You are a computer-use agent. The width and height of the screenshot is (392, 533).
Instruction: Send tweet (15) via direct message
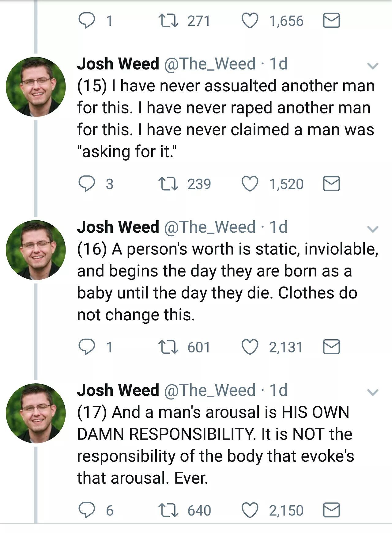[x=331, y=184]
